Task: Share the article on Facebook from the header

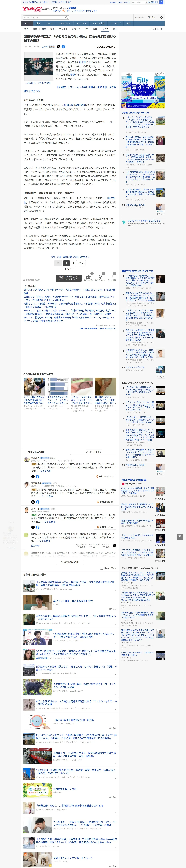Action: pyautogui.click(x=63, y=47)
